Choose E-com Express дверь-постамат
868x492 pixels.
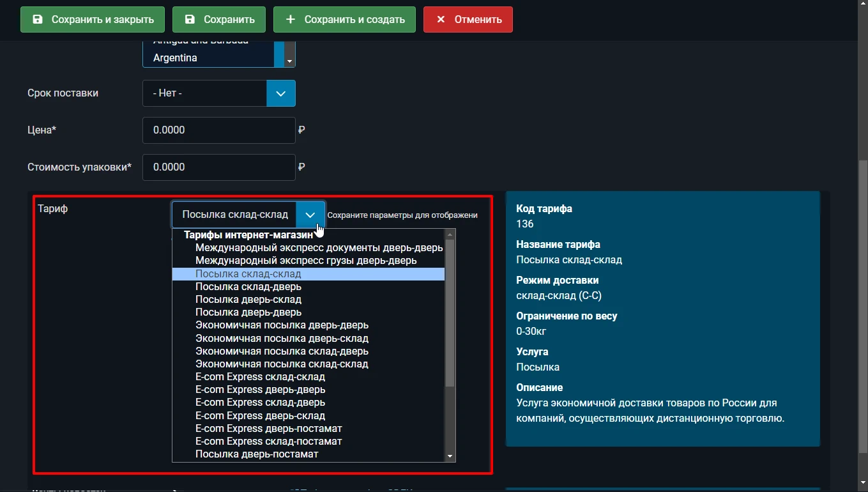pyautogui.click(x=308, y=428)
